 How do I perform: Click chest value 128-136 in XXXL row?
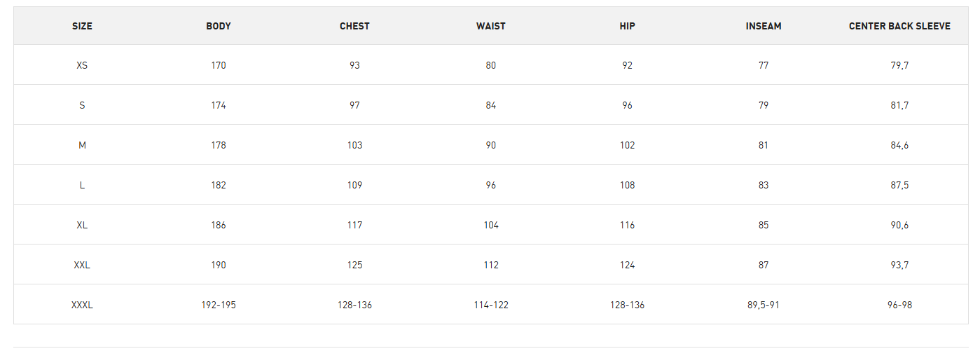pyautogui.click(x=354, y=305)
